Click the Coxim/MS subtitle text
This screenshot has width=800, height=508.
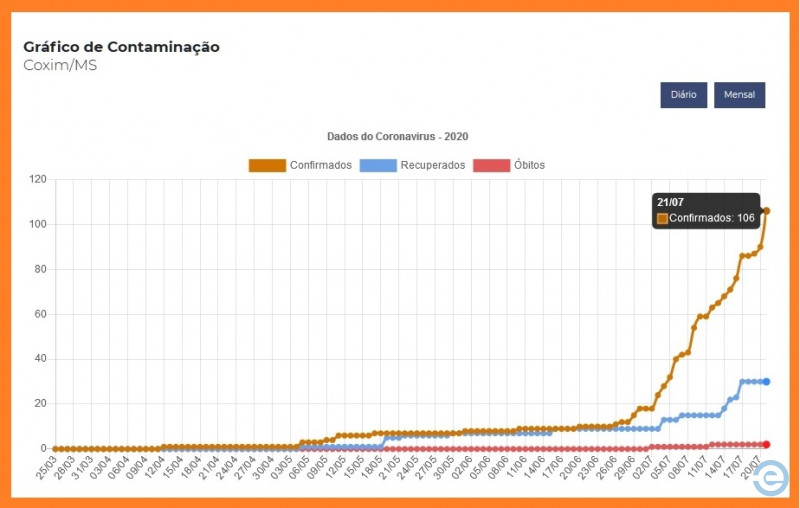60,66
